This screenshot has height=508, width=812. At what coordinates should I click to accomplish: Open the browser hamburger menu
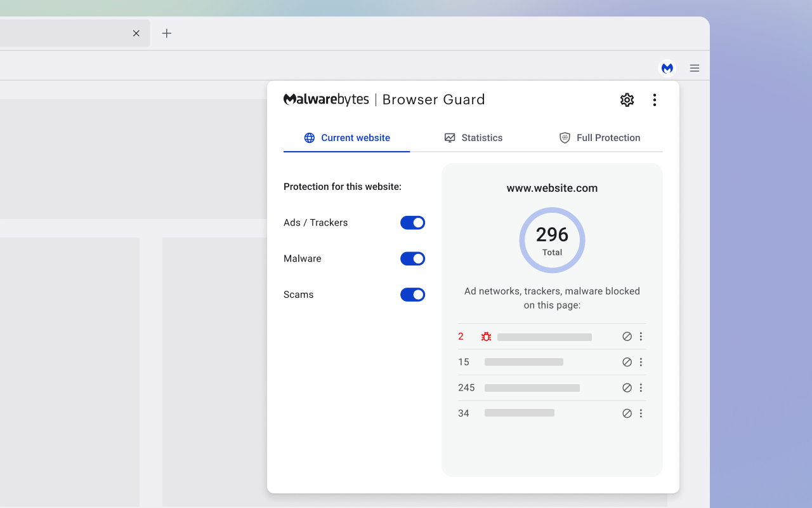695,68
